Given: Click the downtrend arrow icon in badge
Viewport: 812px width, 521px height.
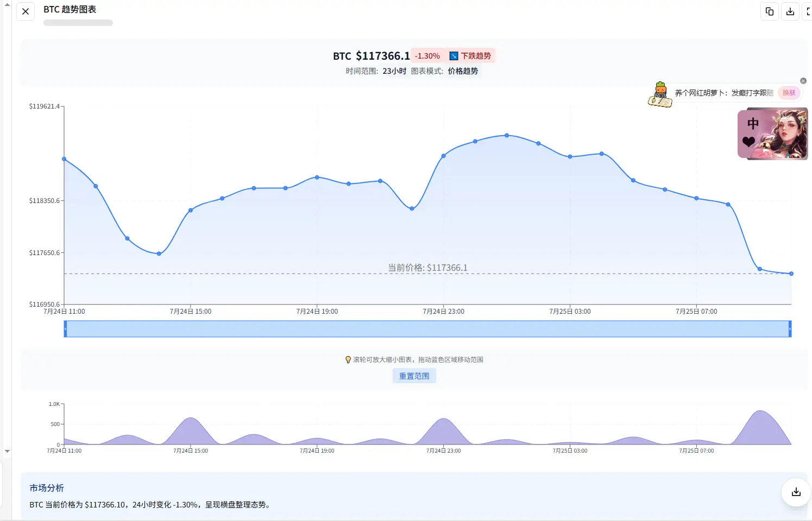Looking at the screenshot, I should click(x=454, y=56).
